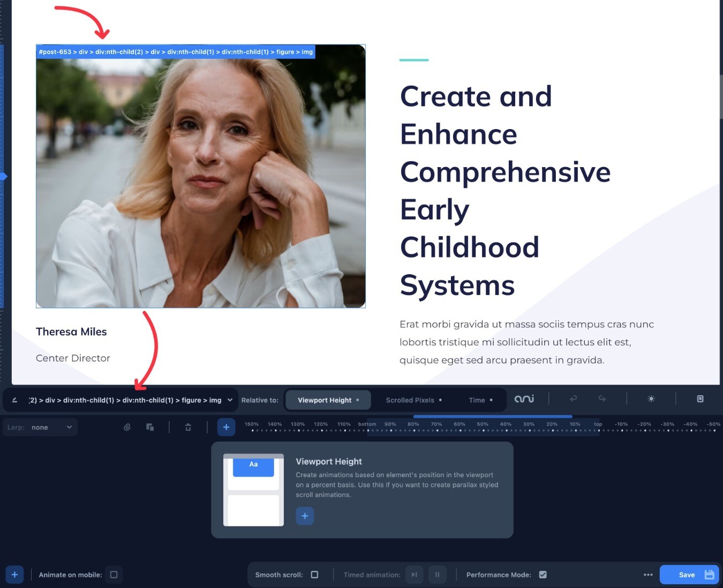Viewport: 723px width, 588px height.
Task: Click the copy keyframes icon
Action: [150, 427]
